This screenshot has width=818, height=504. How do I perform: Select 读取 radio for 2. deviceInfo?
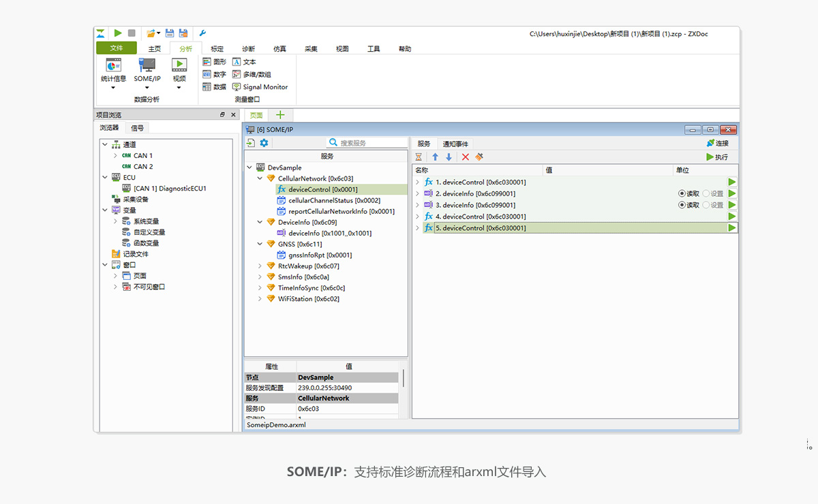(682, 193)
